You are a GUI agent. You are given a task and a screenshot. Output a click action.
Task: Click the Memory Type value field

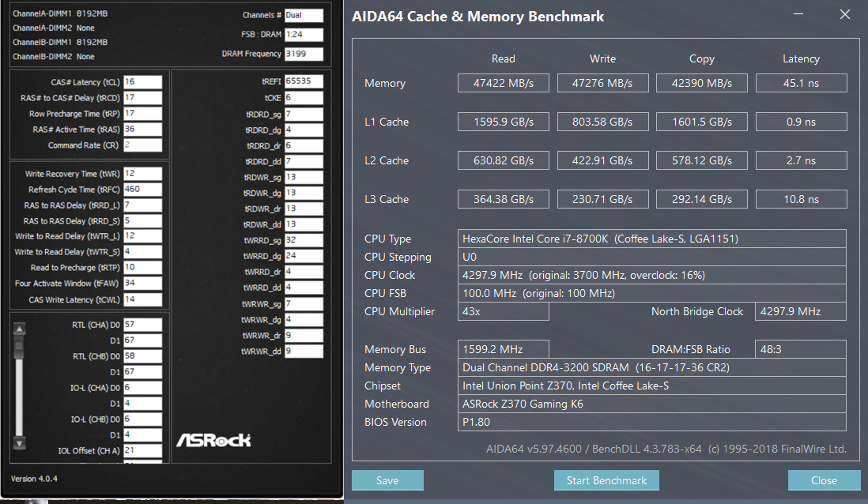pyautogui.click(x=651, y=367)
